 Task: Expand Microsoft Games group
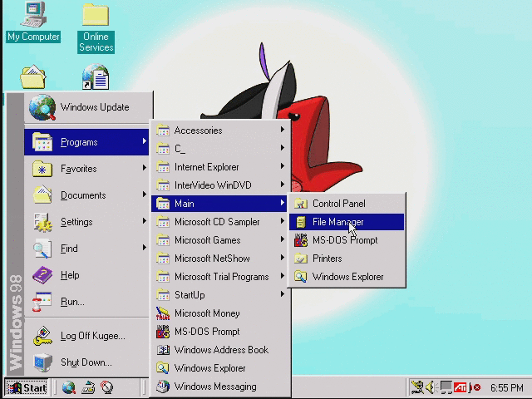coord(219,240)
